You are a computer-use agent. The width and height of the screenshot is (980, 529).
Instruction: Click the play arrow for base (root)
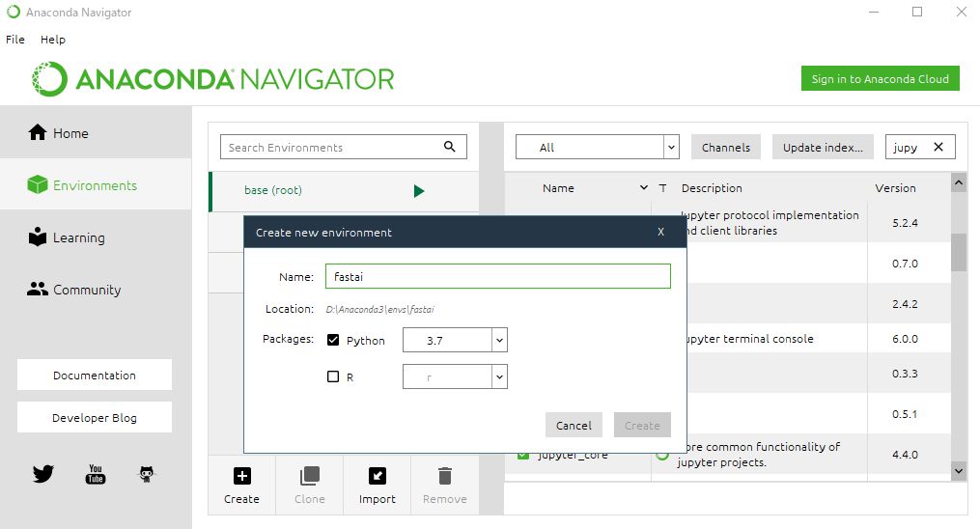[419, 190]
